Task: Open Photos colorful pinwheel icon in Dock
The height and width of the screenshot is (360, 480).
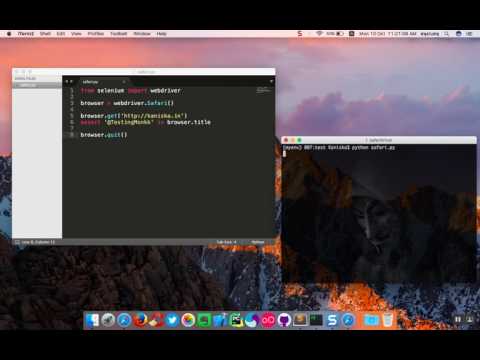Action: click(x=188, y=320)
